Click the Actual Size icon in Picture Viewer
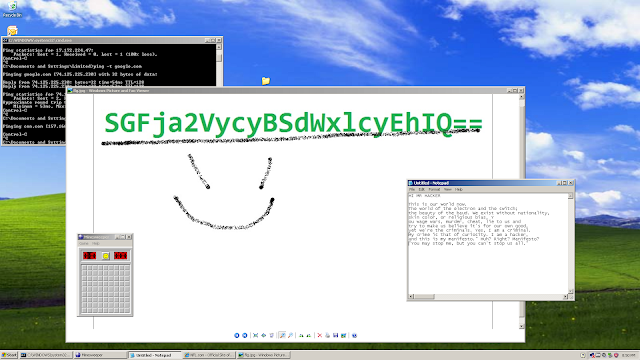Screen dimensions: 640x360 point(264,336)
